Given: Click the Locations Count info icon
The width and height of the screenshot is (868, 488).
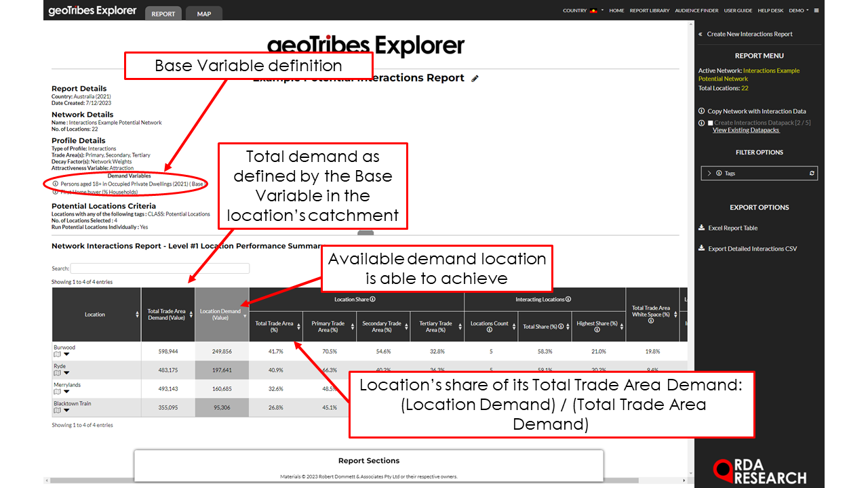Looking at the screenshot, I should pyautogui.click(x=490, y=330).
